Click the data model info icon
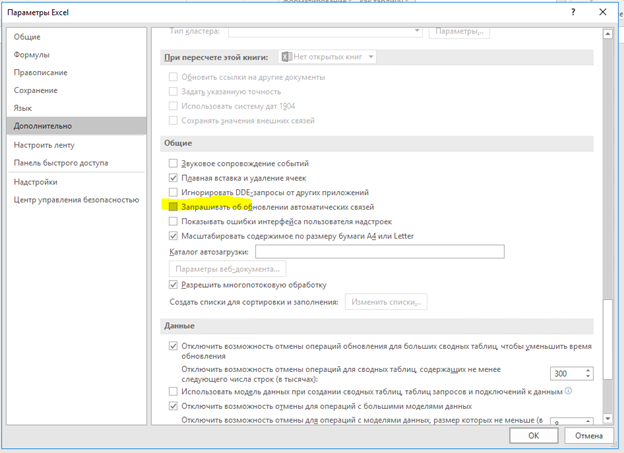Image resolution: width=624 pixels, height=453 pixels. pyautogui.click(x=568, y=391)
